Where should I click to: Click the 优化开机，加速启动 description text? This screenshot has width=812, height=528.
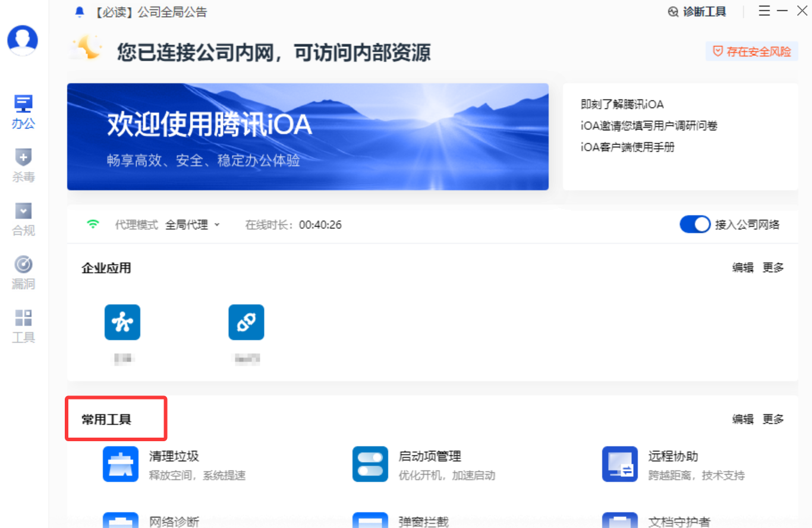tap(447, 476)
